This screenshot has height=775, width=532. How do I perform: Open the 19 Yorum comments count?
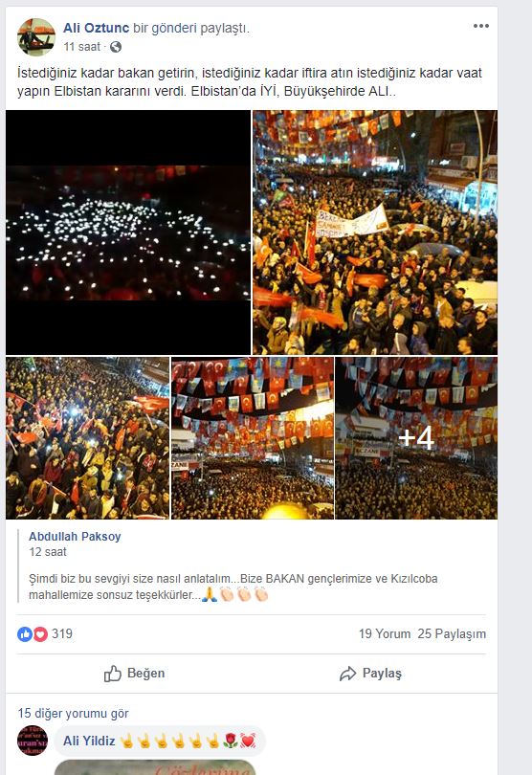(x=385, y=633)
